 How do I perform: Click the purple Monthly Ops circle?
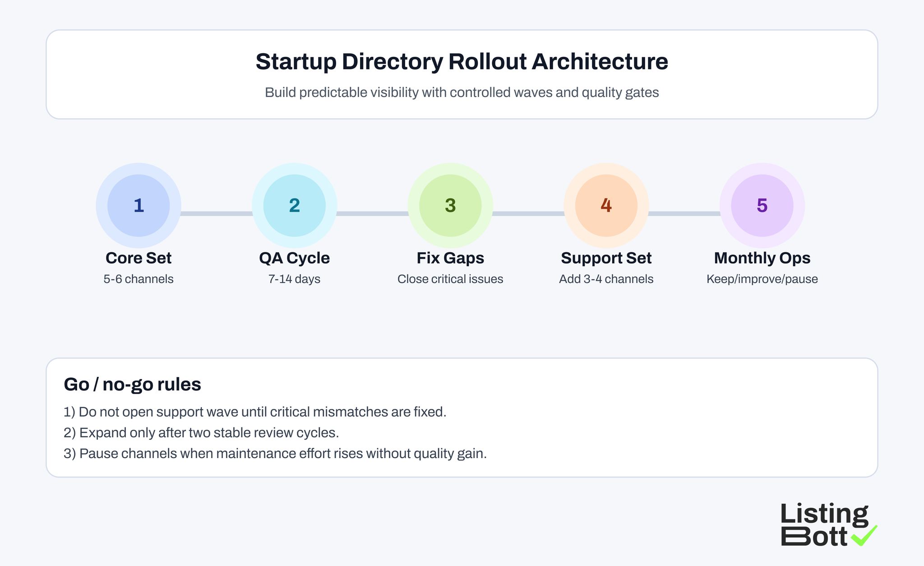[762, 205]
